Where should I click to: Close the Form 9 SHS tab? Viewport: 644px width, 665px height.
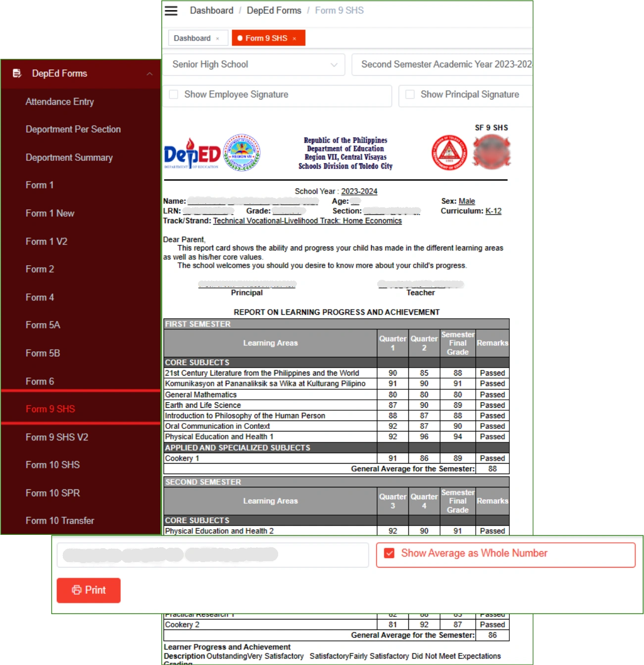tap(295, 39)
